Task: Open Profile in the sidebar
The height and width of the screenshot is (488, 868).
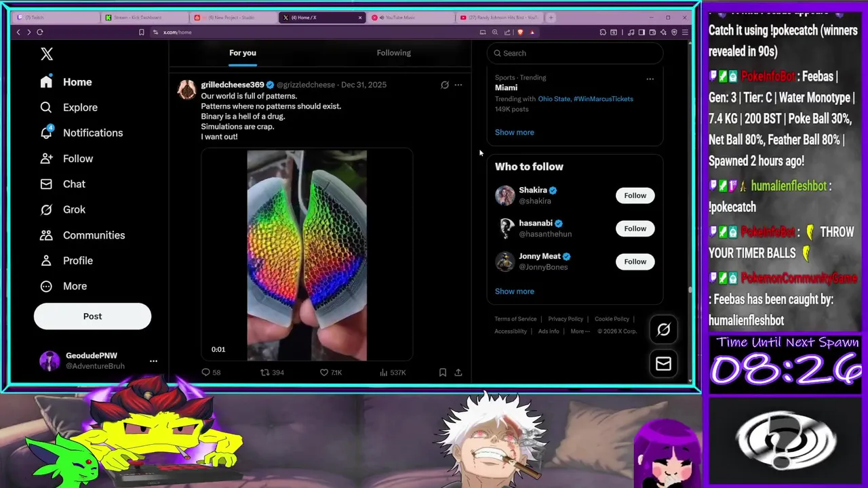Action: (66, 260)
